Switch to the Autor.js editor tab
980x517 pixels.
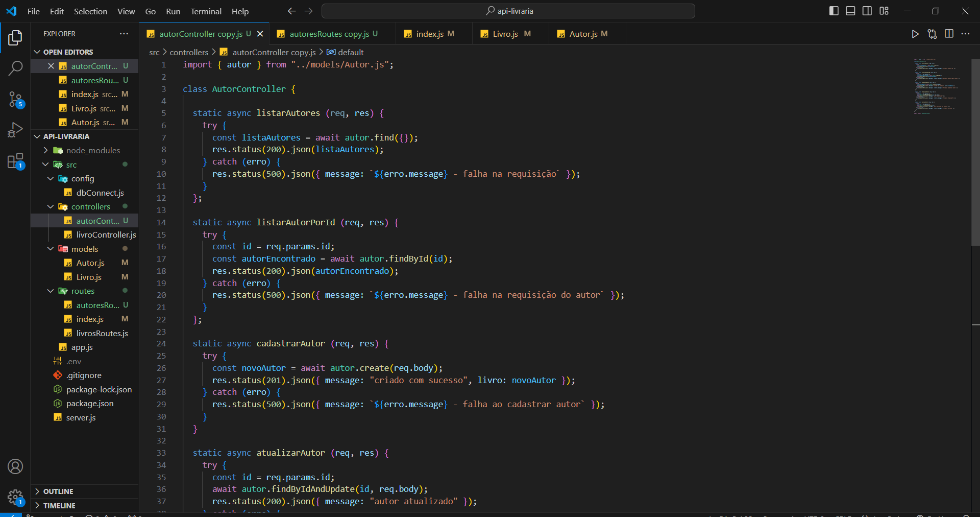[587, 34]
